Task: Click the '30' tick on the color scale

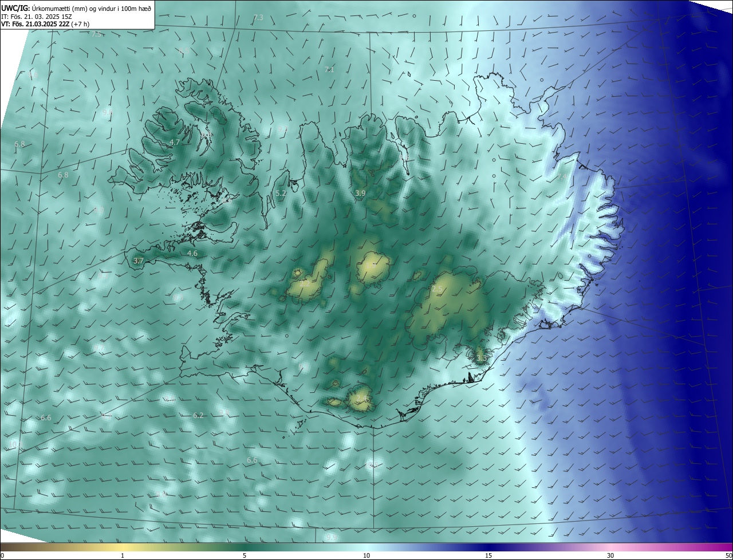Action: (x=610, y=555)
